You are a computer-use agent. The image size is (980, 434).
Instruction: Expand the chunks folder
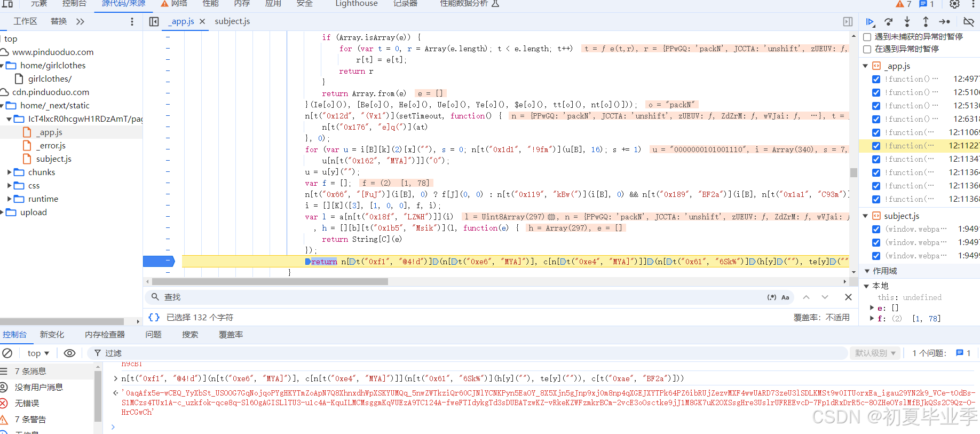coord(9,172)
